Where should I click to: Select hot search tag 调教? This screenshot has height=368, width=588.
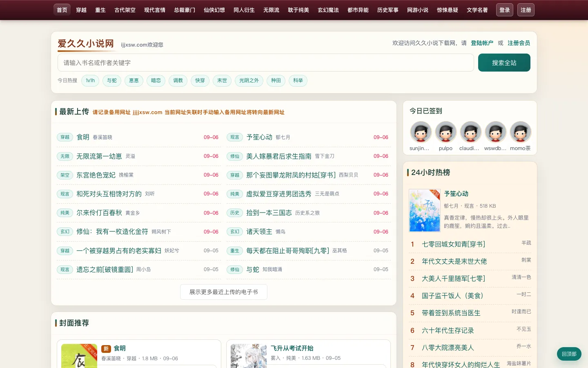(x=178, y=81)
